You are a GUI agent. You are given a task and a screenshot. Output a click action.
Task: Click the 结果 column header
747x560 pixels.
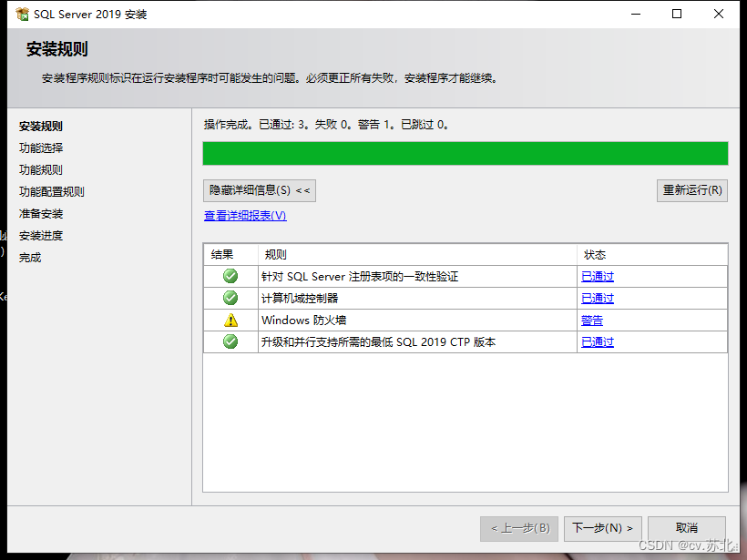[231, 255]
